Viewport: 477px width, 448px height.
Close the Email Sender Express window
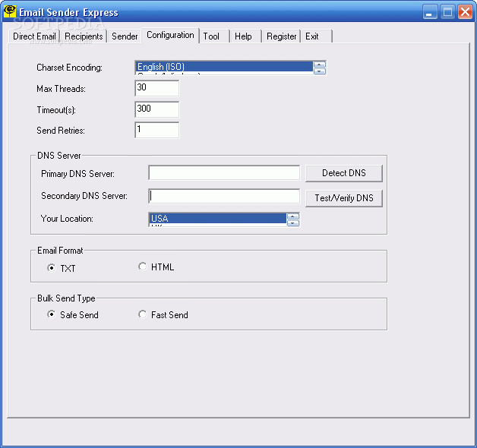(465, 12)
